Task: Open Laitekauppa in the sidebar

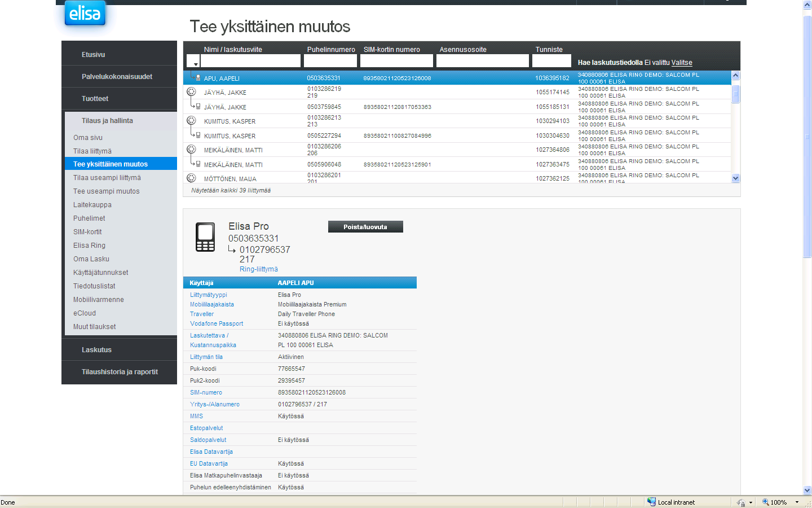Action: click(x=92, y=204)
